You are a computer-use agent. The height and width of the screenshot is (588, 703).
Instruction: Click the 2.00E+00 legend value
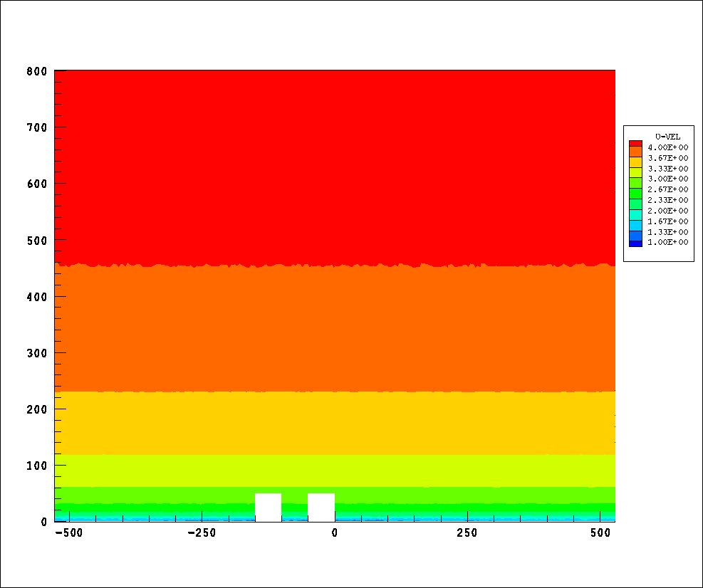tap(667, 211)
